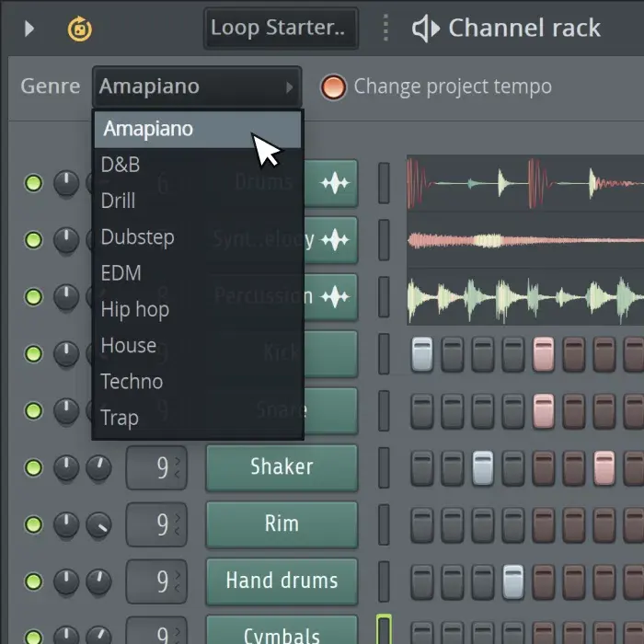
Task: Pick Drill from the genre list
Action: 198,201
